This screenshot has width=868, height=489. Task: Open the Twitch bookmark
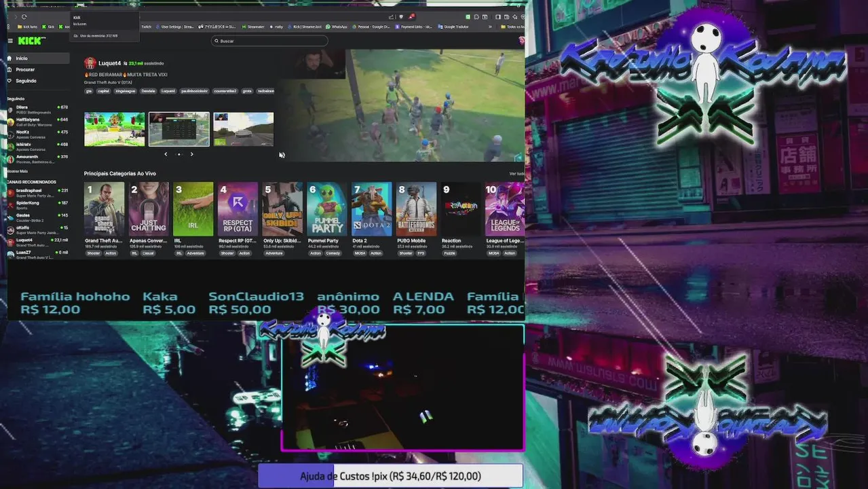[145, 26]
